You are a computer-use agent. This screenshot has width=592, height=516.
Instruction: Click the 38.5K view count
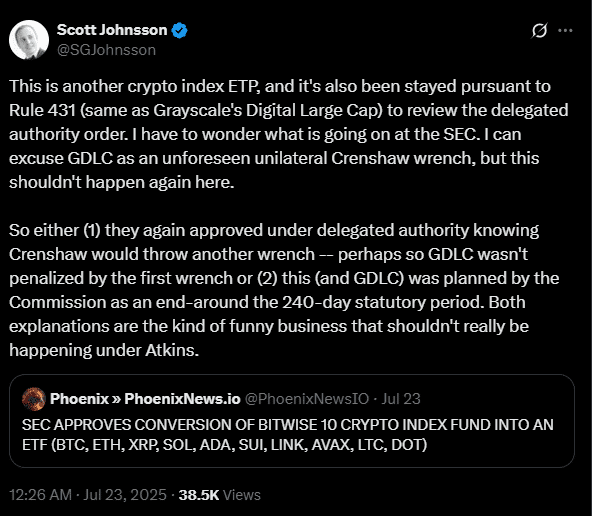199,495
